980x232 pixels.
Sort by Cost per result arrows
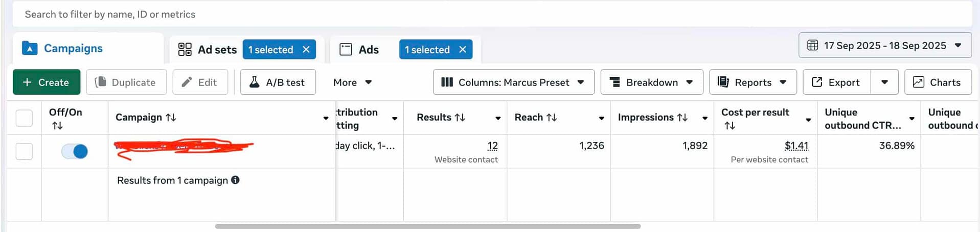pos(730,125)
